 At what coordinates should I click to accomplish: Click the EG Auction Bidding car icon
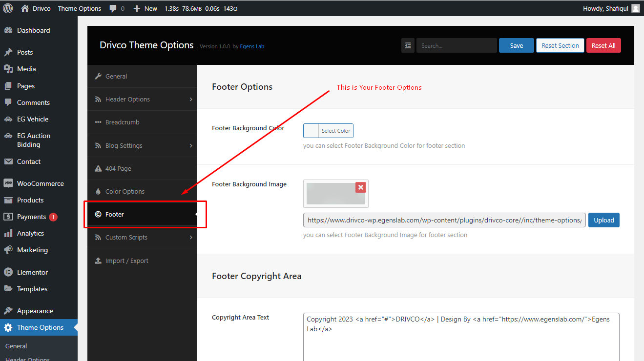[8, 136]
